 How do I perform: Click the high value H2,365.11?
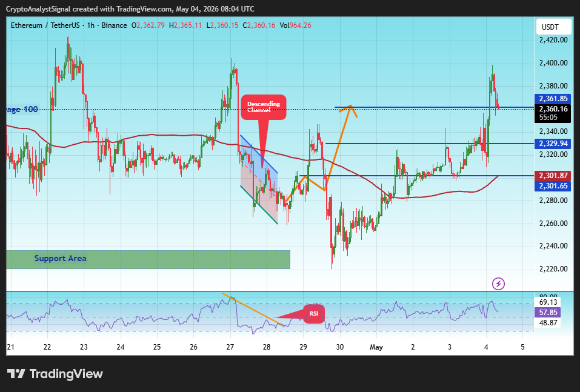[x=185, y=25]
